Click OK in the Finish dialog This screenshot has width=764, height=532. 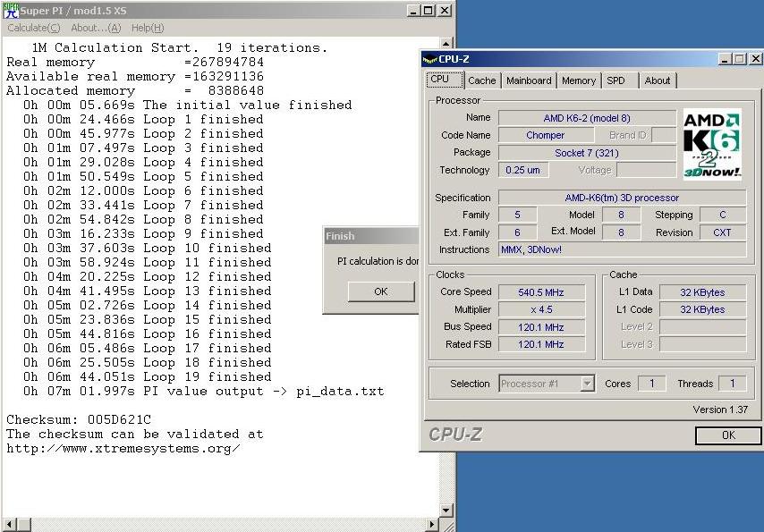point(381,291)
